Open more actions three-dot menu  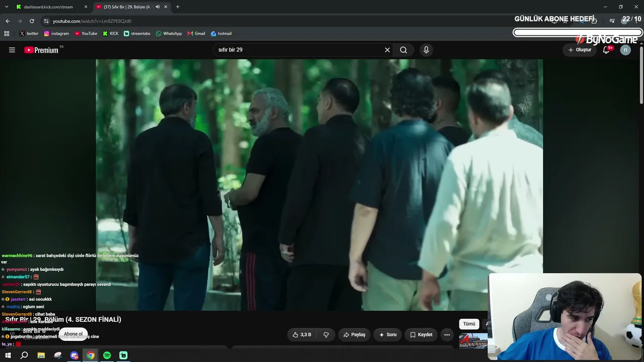[447, 335]
